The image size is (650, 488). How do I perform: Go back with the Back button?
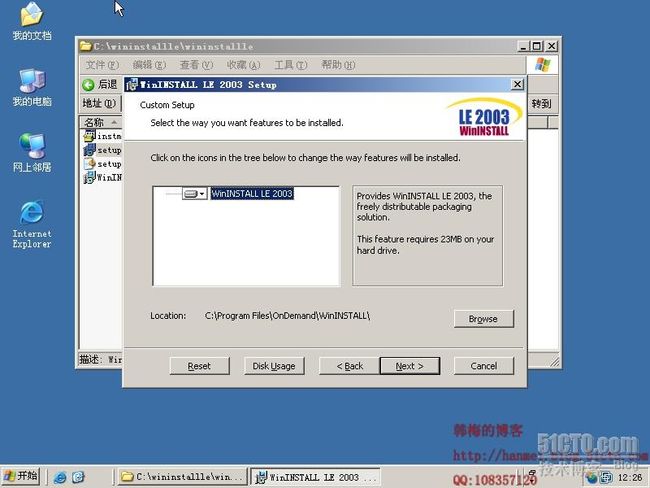click(x=349, y=366)
